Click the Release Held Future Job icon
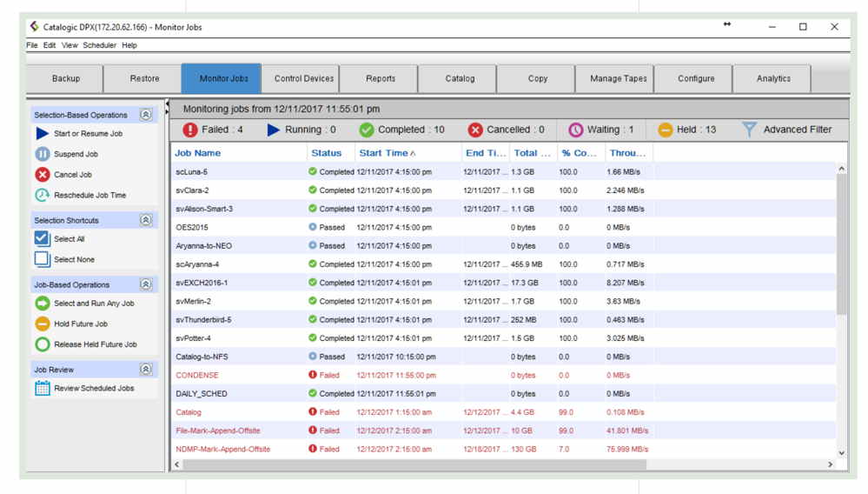 coord(42,344)
